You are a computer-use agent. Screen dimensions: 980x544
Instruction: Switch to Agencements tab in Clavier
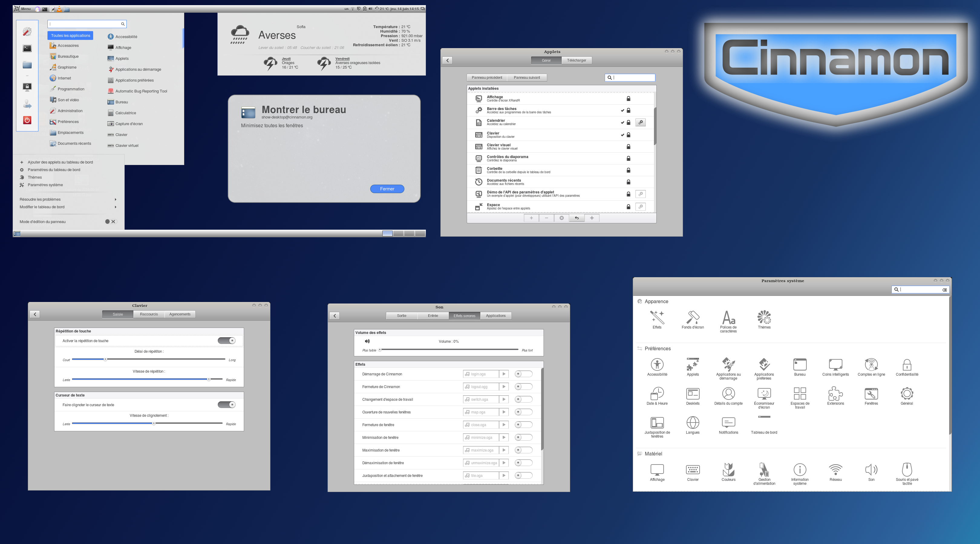coord(180,314)
